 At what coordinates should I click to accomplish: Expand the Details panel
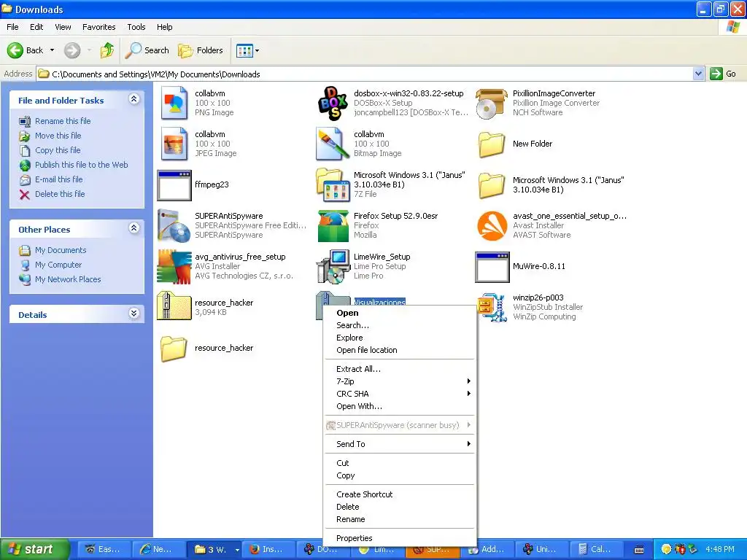(134, 314)
